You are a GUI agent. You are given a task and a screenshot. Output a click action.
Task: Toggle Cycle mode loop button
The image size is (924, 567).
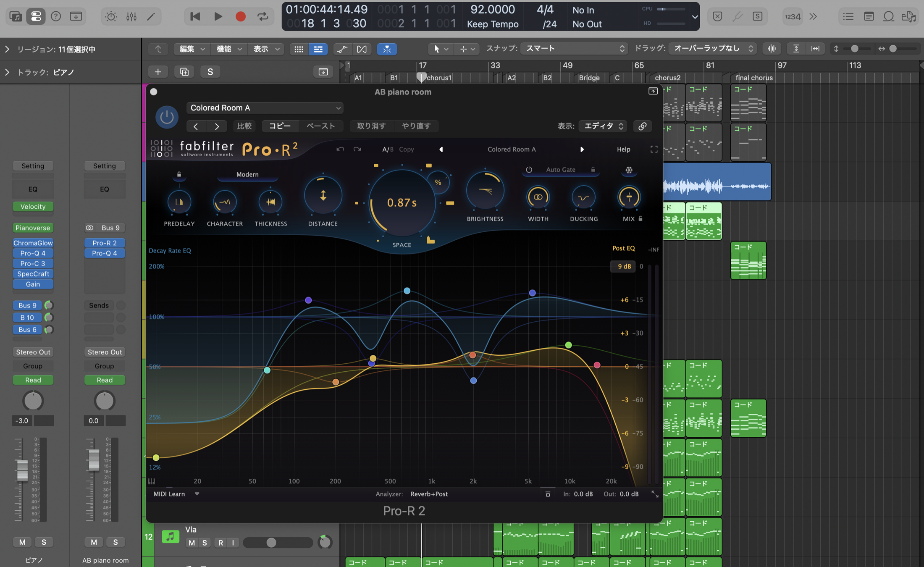pos(263,16)
